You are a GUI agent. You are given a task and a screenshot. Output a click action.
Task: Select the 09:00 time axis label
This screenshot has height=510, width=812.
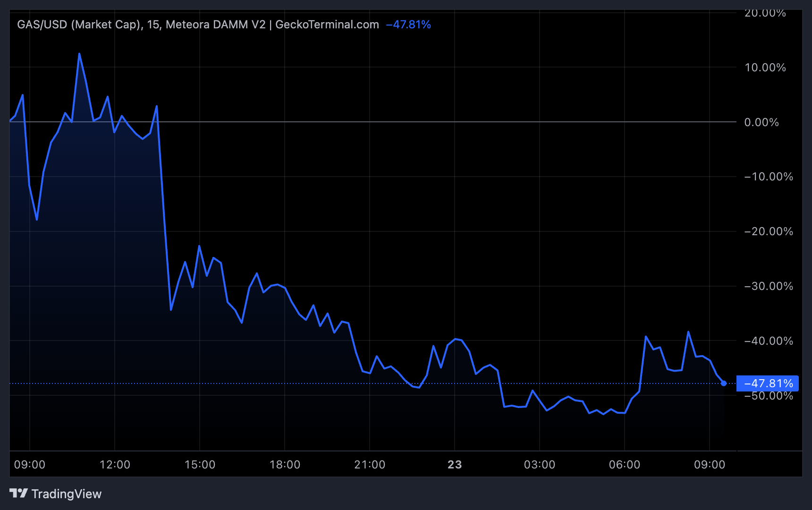coord(30,464)
